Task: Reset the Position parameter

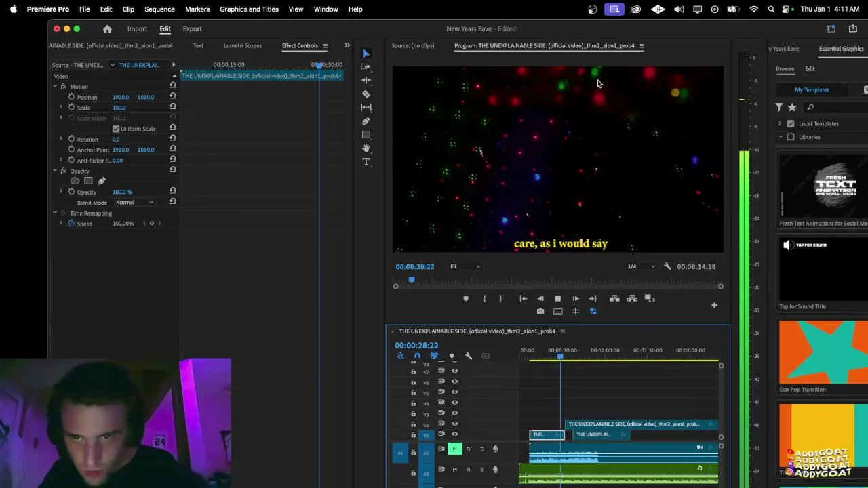Action: 172,97
